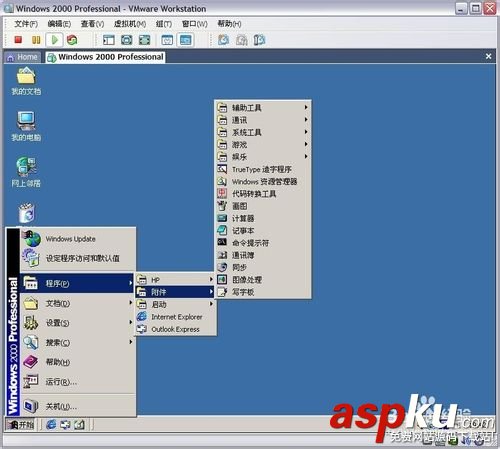This screenshot has height=449, width=500.
Task: Click the full screen toolbar icon
Action: coord(144,40)
